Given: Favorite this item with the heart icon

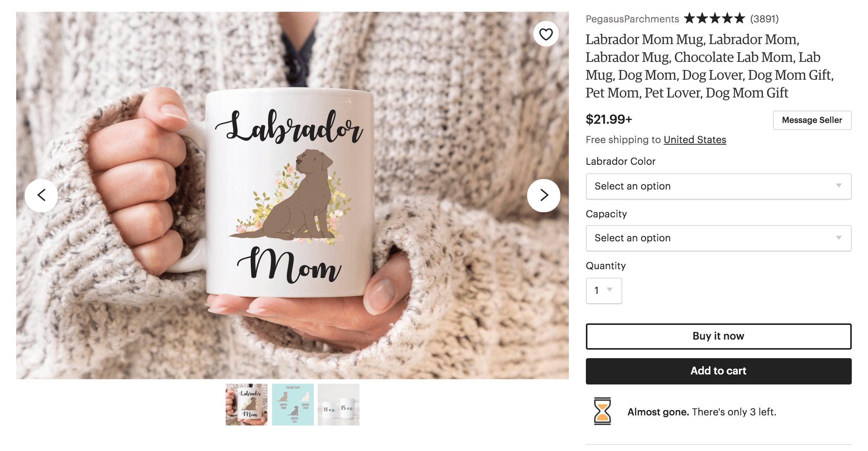Looking at the screenshot, I should tap(546, 34).
